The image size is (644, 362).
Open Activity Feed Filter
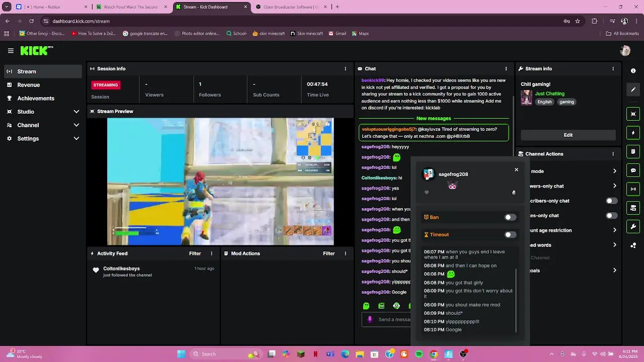pos(195,254)
